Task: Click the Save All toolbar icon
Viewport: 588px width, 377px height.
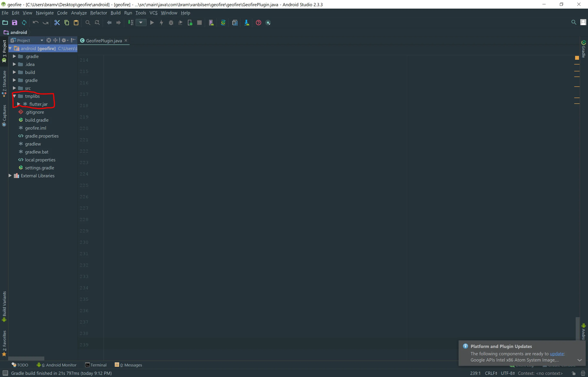Action: click(x=14, y=23)
